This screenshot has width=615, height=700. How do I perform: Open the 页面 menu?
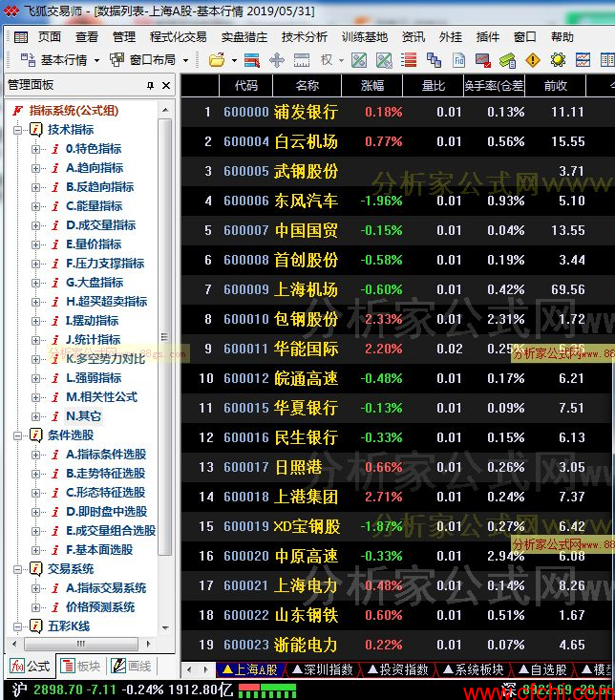[50, 37]
